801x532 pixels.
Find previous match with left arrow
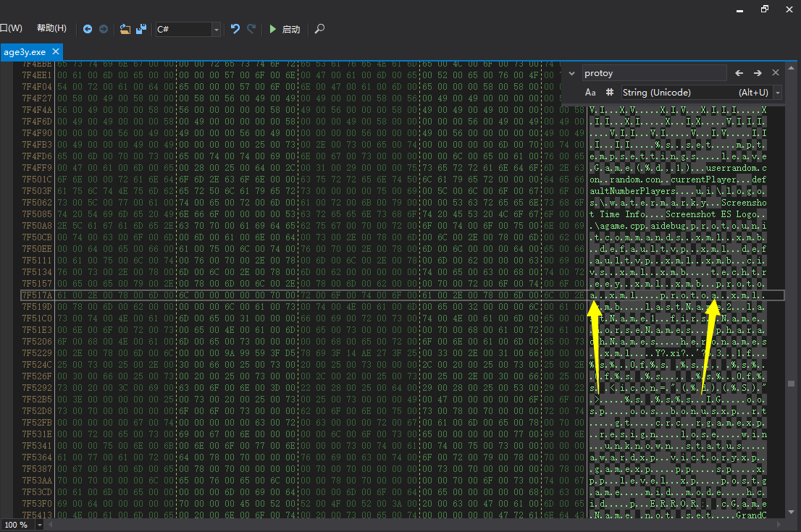[x=739, y=73]
